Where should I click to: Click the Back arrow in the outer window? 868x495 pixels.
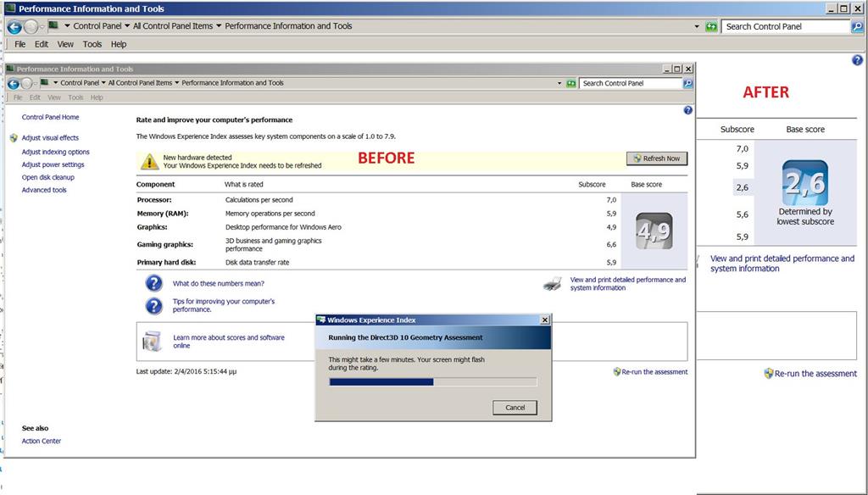pos(14,26)
